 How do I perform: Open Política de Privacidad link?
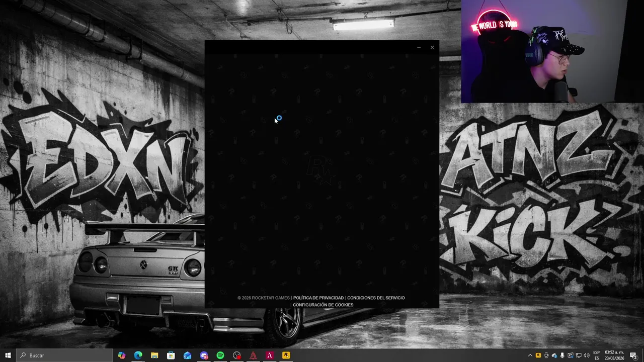(x=318, y=298)
